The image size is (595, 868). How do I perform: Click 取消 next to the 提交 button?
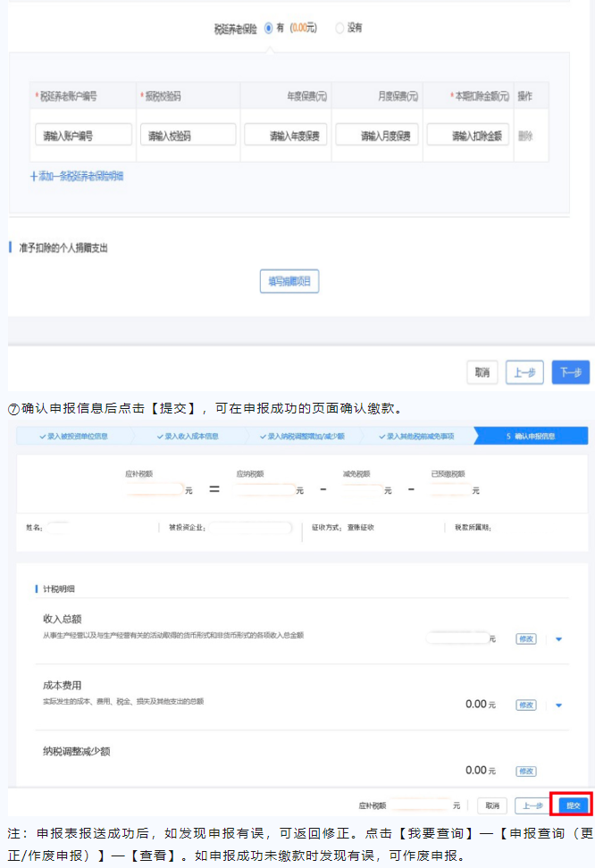pos(492,805)
